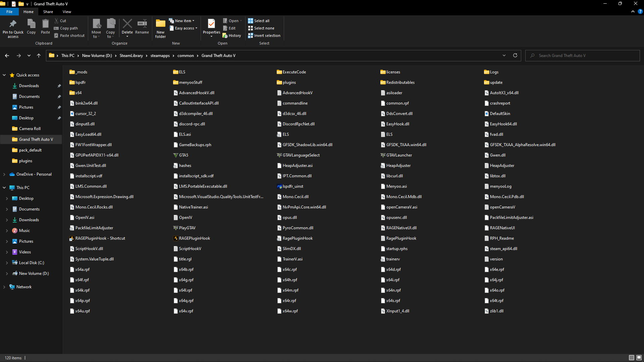Click the Delete icon in ribbon
Viewport: 644px width, 362px height.
tap(127, 24)
